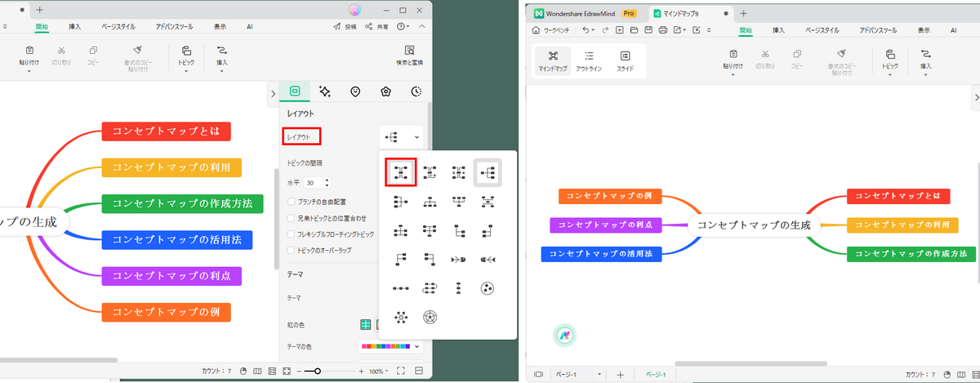Viewport: 980px width, 383px height.
Task: Expand the side panel chevron in the right window
Action: 975,97
